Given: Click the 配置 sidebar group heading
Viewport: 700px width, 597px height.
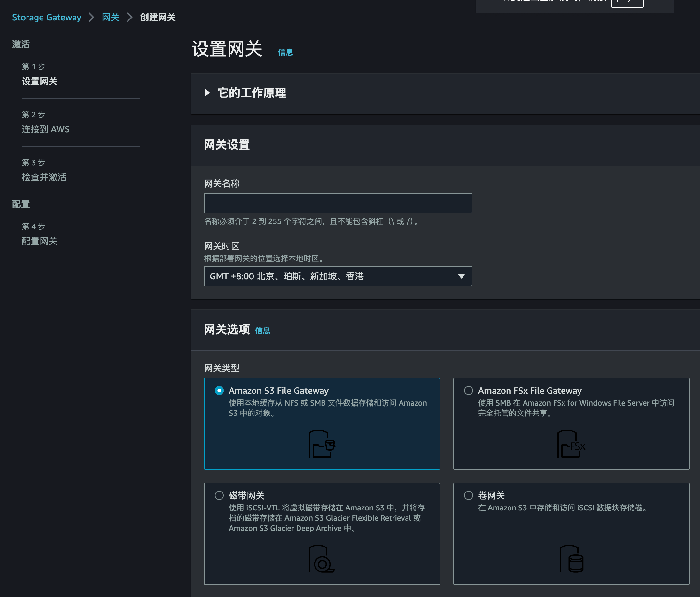Looking at the screenshot, I should pyautogui.click(x=21, y=204).
